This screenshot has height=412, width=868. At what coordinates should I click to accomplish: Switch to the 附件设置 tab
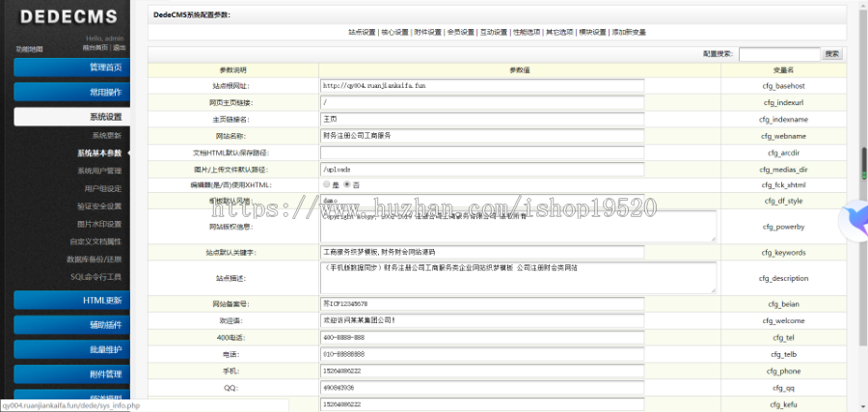coord(428,32)
